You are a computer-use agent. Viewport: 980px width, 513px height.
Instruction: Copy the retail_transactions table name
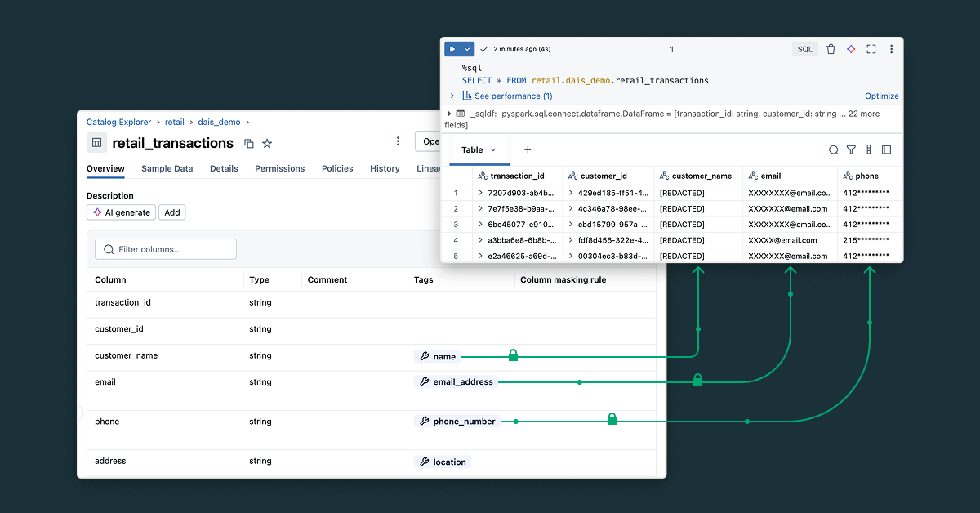[x=249, y=143]
